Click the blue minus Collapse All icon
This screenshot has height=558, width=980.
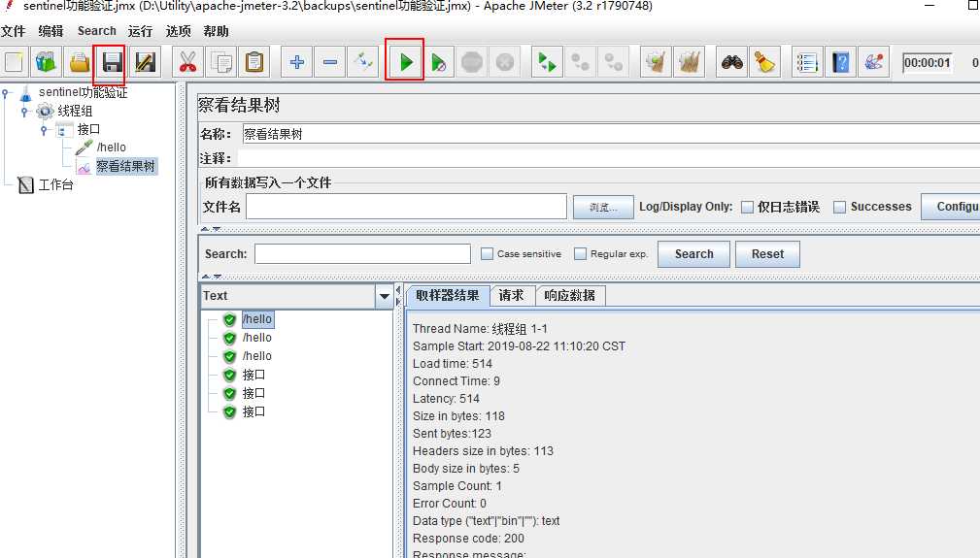(x=330, y=62)
